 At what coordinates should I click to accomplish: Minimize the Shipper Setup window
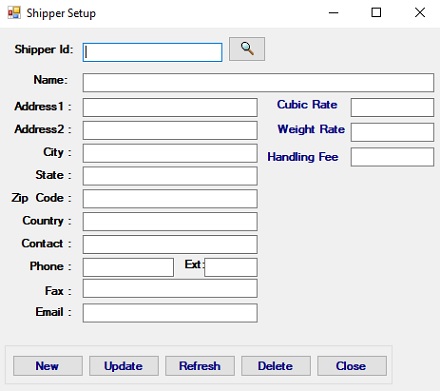333,13
